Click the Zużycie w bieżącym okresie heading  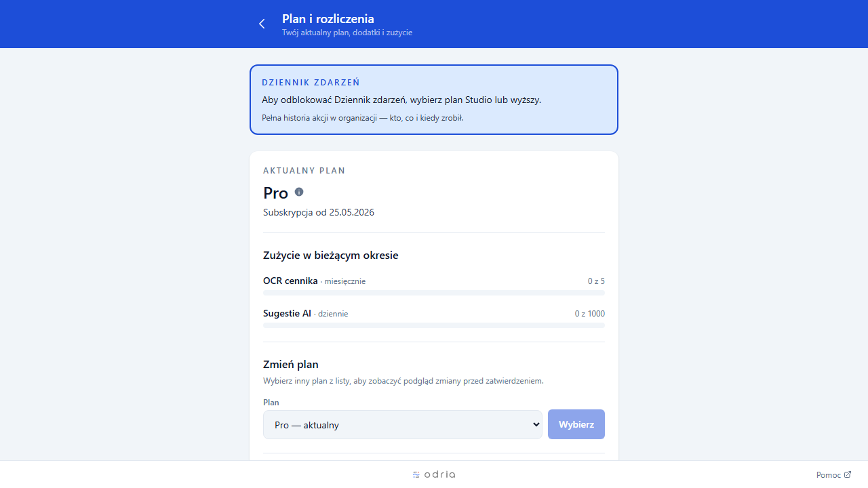331,256
